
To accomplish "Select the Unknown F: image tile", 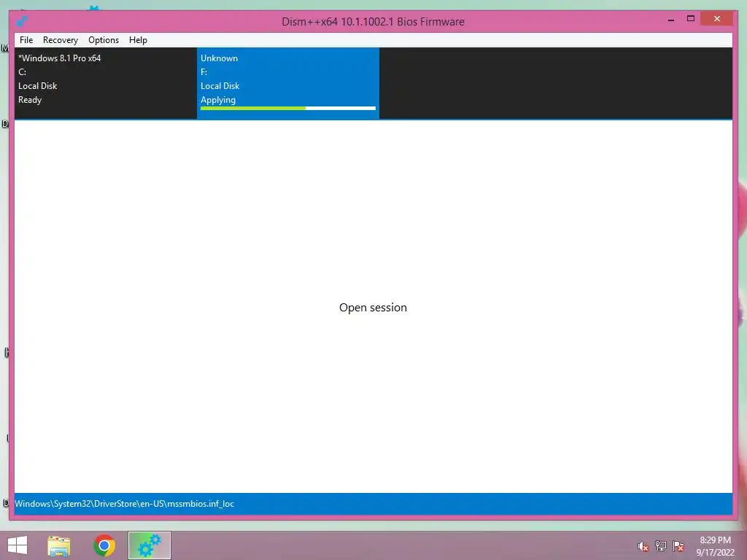I will click(x=287, y=83).
